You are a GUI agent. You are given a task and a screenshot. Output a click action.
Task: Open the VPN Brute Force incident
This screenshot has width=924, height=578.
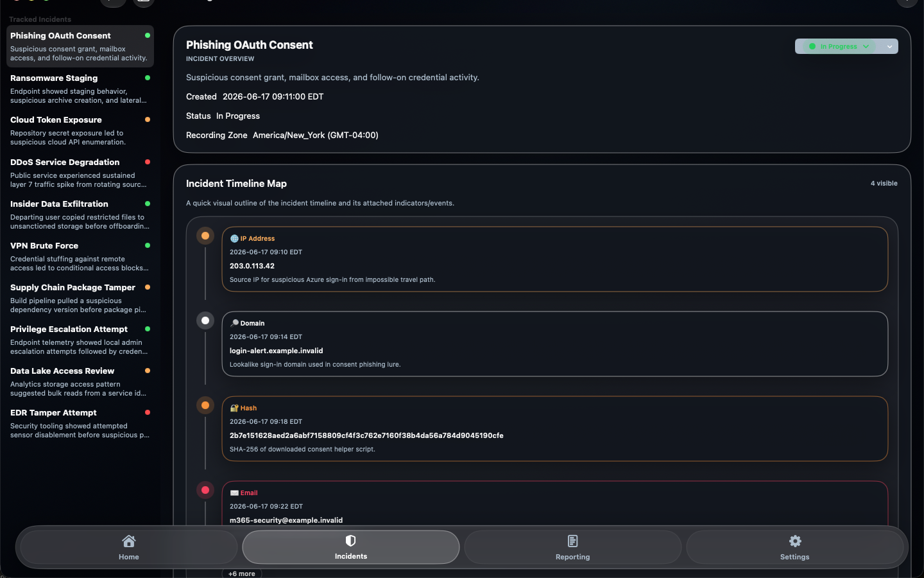[x=80, y=256]
